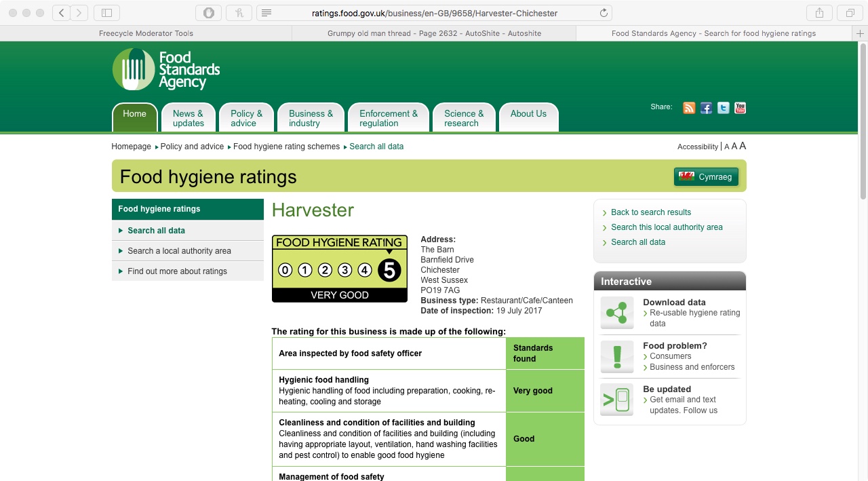
Task: Click the Good cleanliness rating cell
Action: (x=545, y=439)
